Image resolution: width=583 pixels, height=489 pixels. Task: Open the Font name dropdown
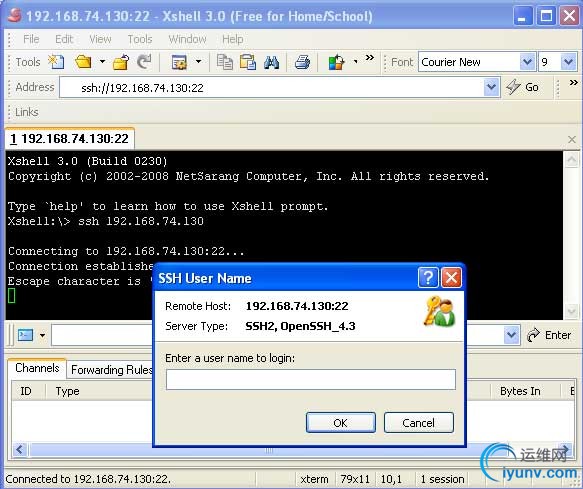click(x=527, y=62)
